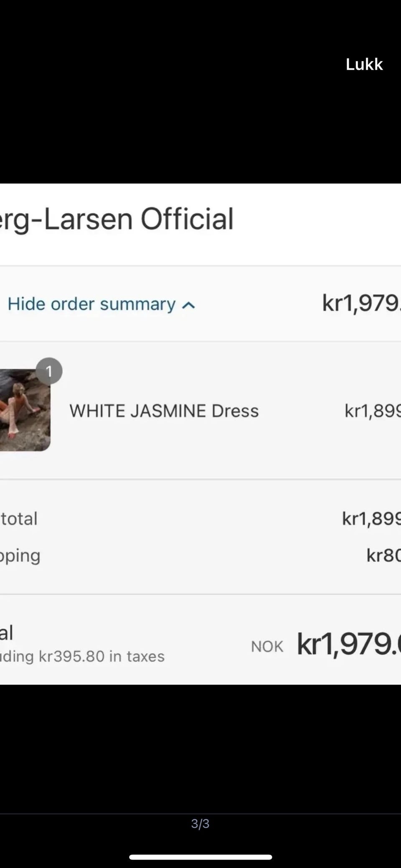Click the shipping cost kr80
Screen dimensions: 401x868
tap(383, 556)
